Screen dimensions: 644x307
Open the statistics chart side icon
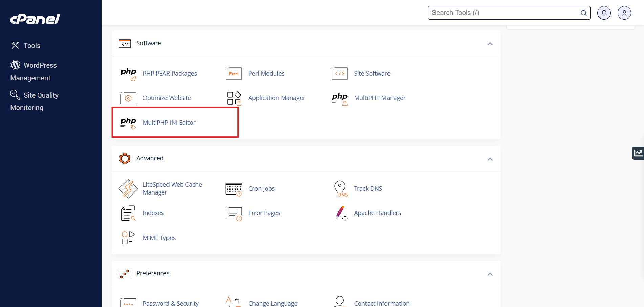638,153
